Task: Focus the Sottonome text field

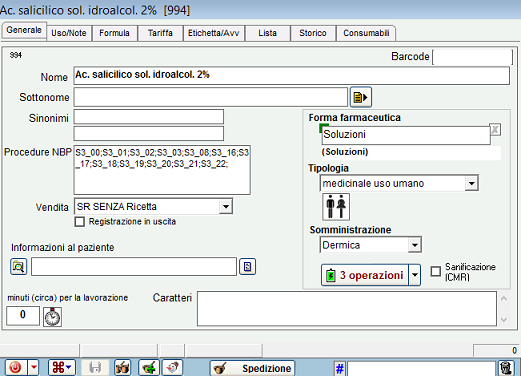Action: pos(211,97)
